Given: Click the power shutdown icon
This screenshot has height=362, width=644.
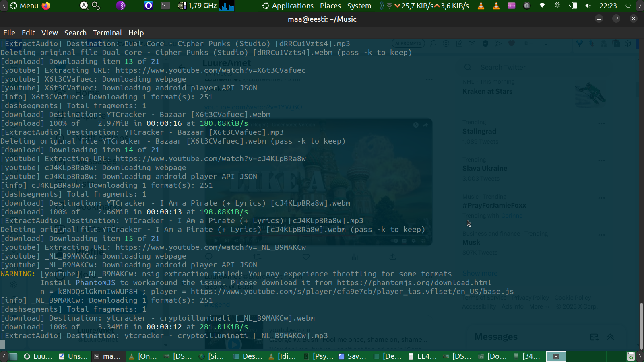Looking at the screenshot, I should 628,6.
